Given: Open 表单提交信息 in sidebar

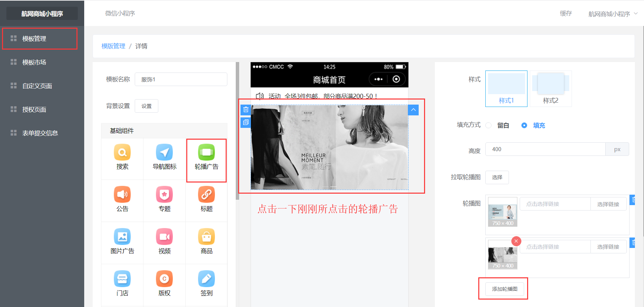Looking at the screenshot, I should (42, 133).
